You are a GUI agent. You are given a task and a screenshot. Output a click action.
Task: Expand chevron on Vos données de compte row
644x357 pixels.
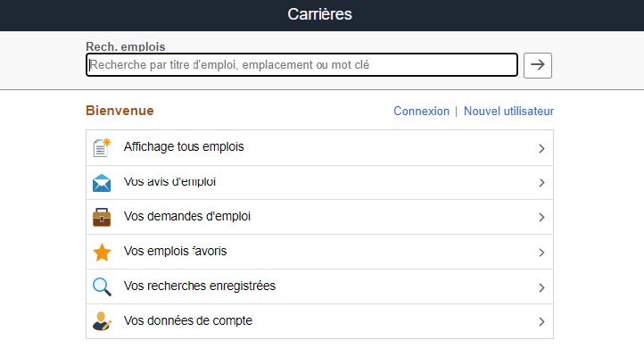(x=541, y=322)
